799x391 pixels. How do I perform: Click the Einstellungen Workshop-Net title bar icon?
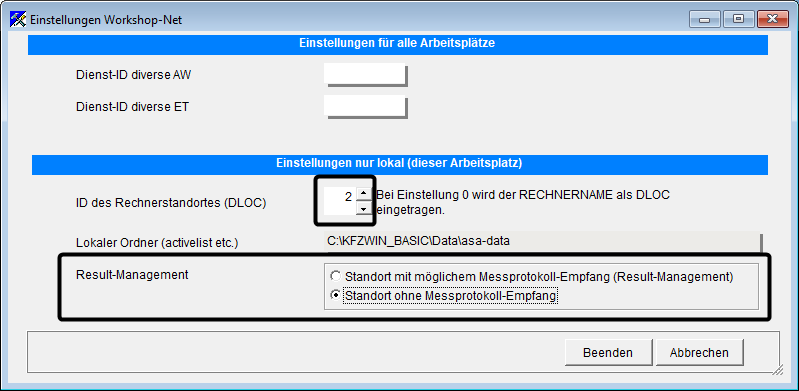tap(19, 20)
